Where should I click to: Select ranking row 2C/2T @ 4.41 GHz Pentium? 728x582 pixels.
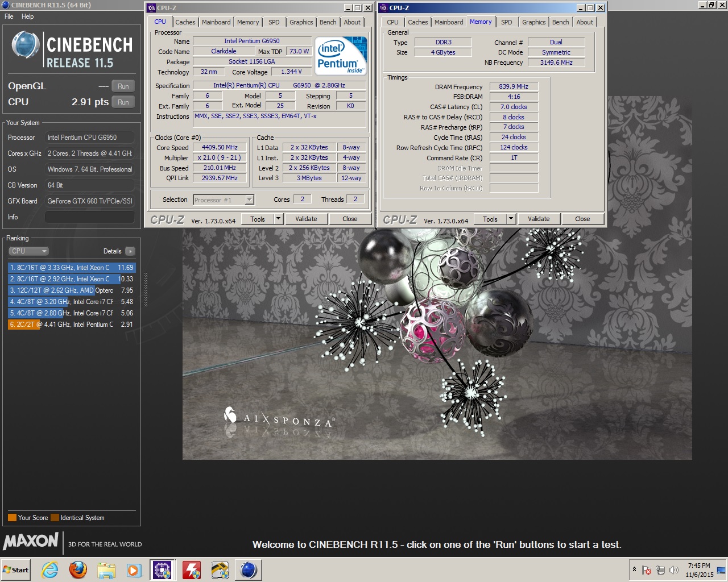pos(72,325)
